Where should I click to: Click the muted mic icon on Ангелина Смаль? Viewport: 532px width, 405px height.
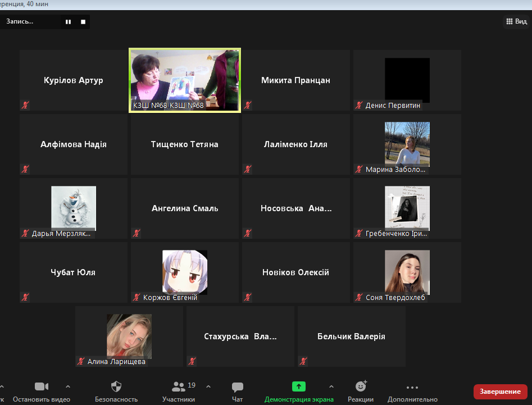(x=137, y=233)
